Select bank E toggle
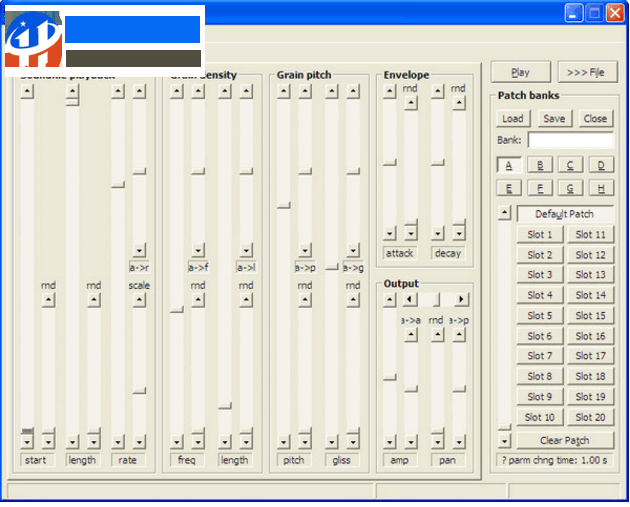The image size is (630, 507). (509, 188)
